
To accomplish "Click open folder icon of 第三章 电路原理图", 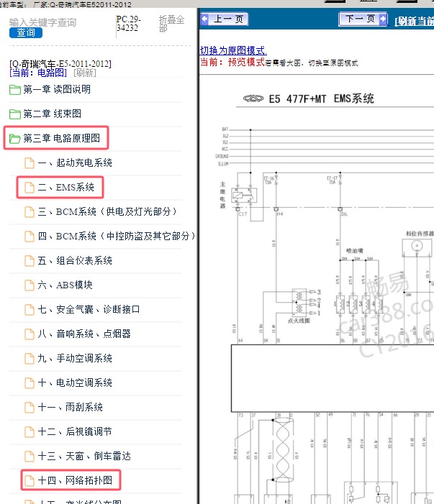I will [x=15, y=139].
